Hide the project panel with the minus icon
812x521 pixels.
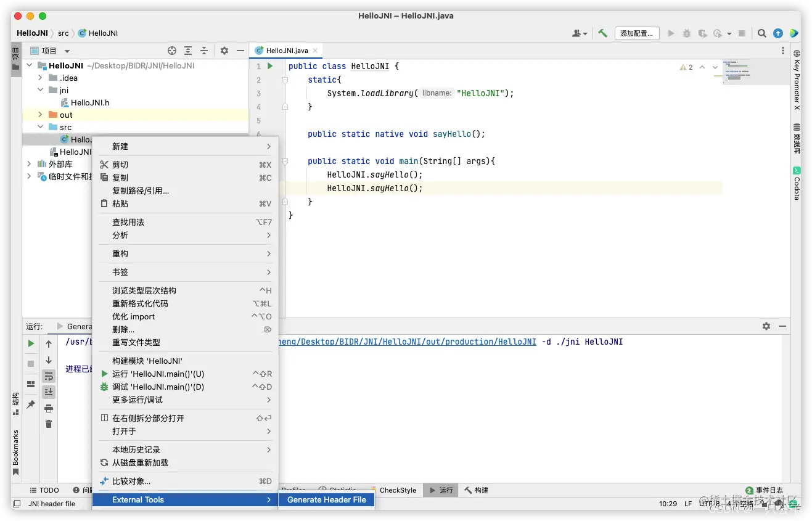click(x=240, y=51)
